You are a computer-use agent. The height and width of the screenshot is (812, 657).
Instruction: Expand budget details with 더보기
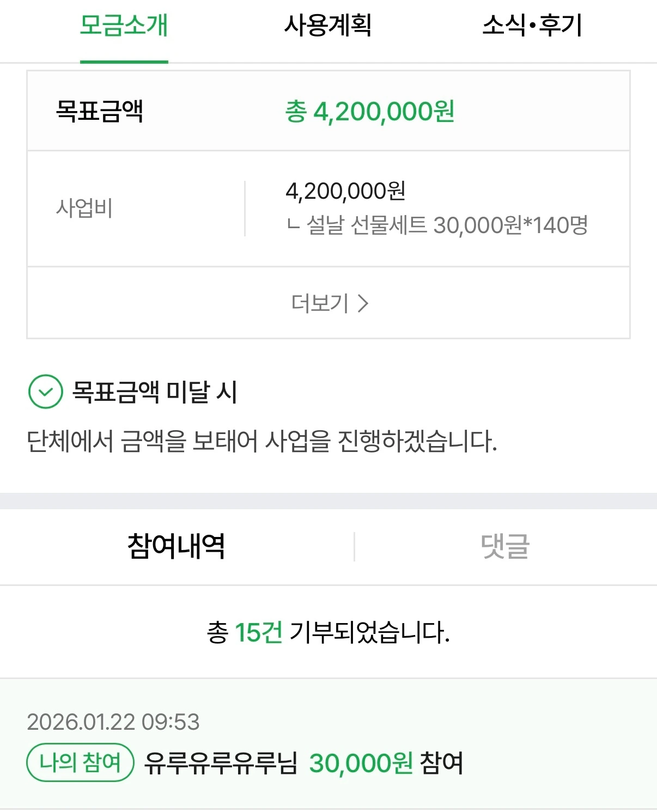coord(320,303)
